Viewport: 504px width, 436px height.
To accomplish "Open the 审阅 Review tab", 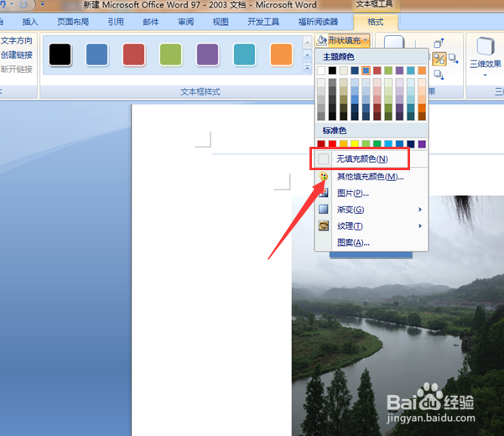I will coord(186,22).
